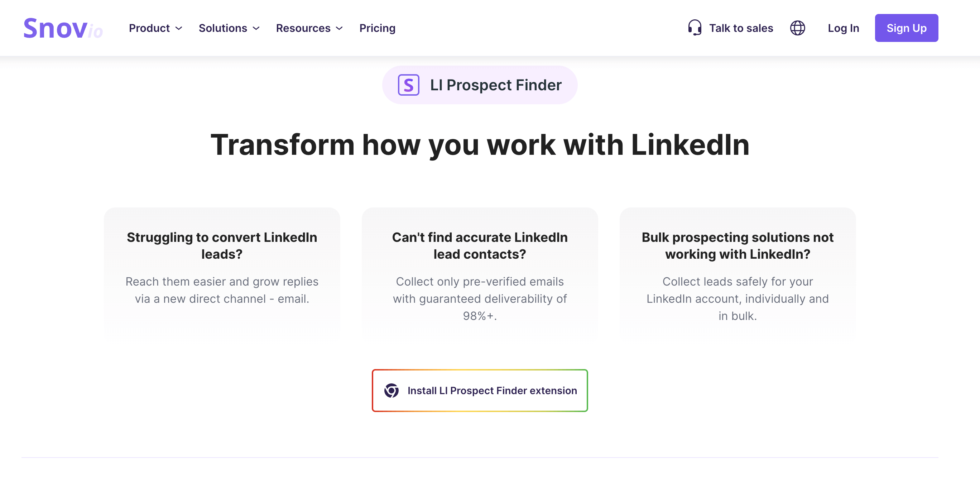Screen dimensions: 980x483
Task: Select Product in the navigation bar
Action: coord(149,28)
